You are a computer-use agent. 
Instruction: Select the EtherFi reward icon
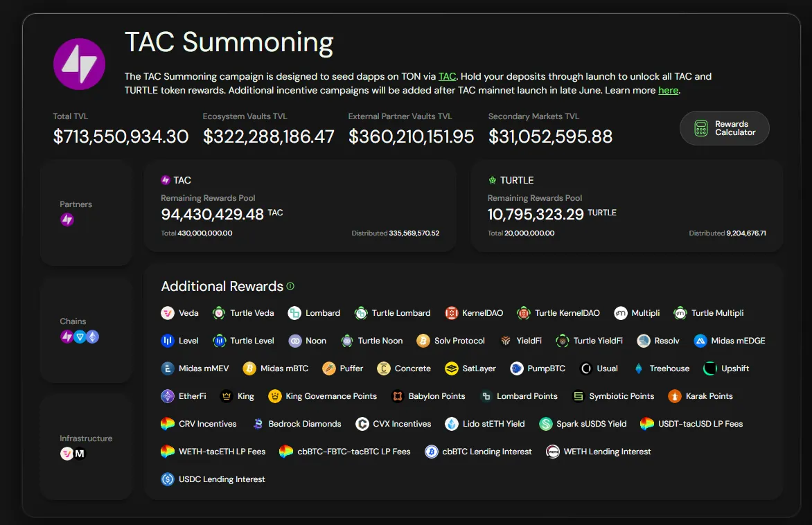click(x=168, y=396)
